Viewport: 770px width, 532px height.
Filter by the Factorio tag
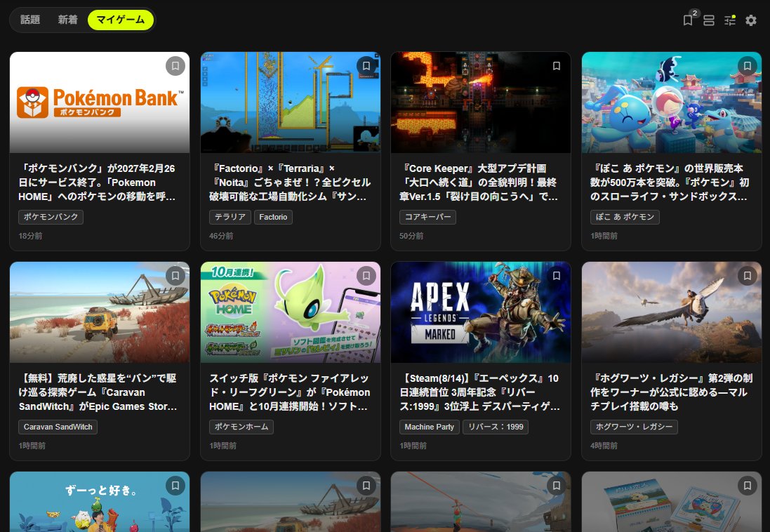(x=273, y=217)
